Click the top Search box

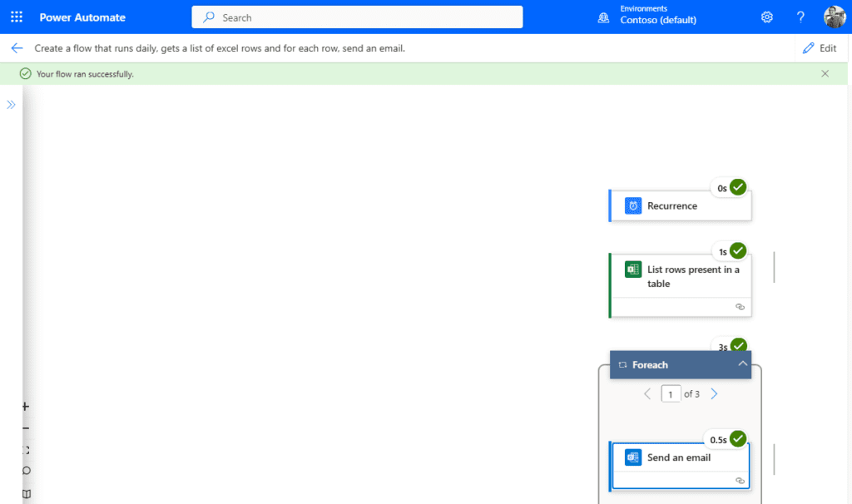tap(357, 17)
